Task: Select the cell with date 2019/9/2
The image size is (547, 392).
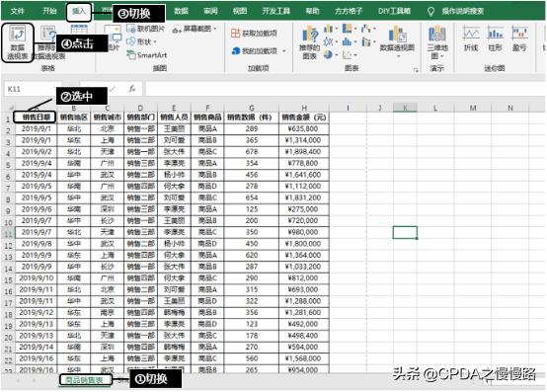Action: [36, 152]
